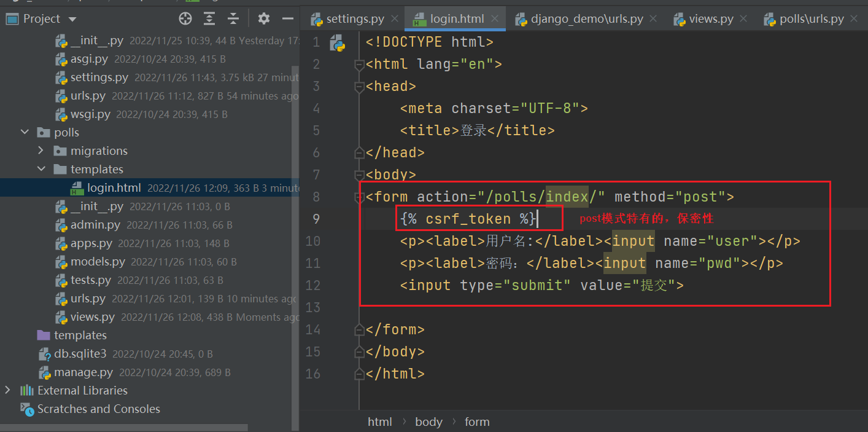Select asgi.py in project tree
868x432 pixels.
(x=89, y=59)
